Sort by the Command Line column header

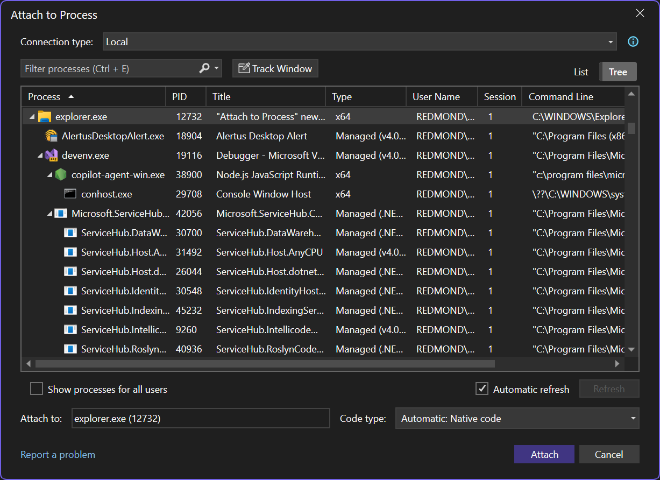(573, 97)
